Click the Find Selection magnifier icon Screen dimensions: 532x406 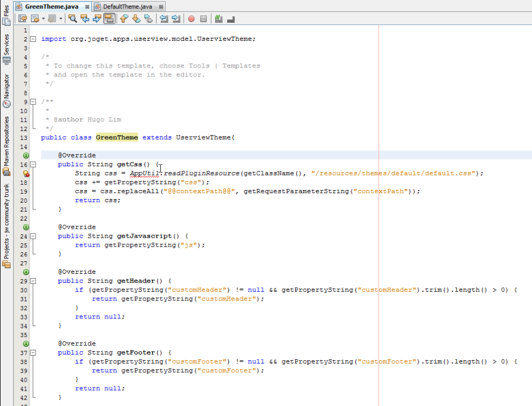[73, 19]
